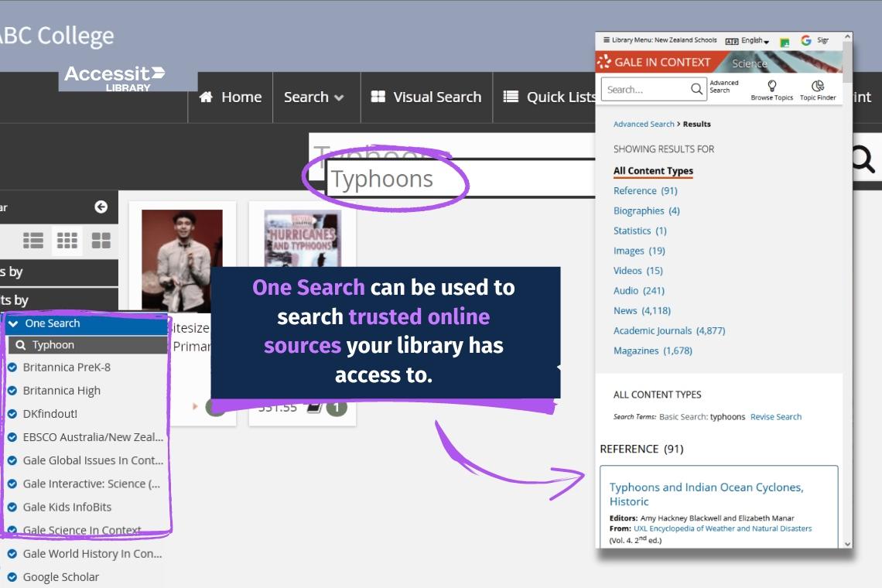Viewport: 882px width, 588px height.
Task: Click the book copies icon on Hurricanes card
Action: pyautogui.click(x=314, y=408)
